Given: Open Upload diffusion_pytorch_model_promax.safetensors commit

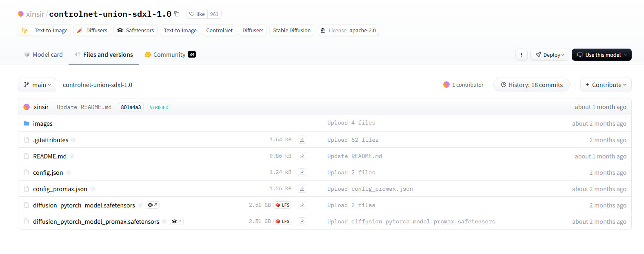Looking at the screenshot, I should tap(411, 221).
